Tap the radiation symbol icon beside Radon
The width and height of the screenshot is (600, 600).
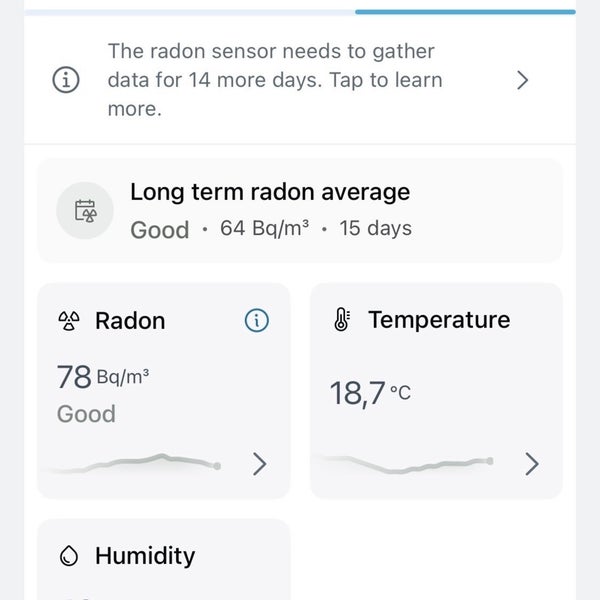point(69,321)
